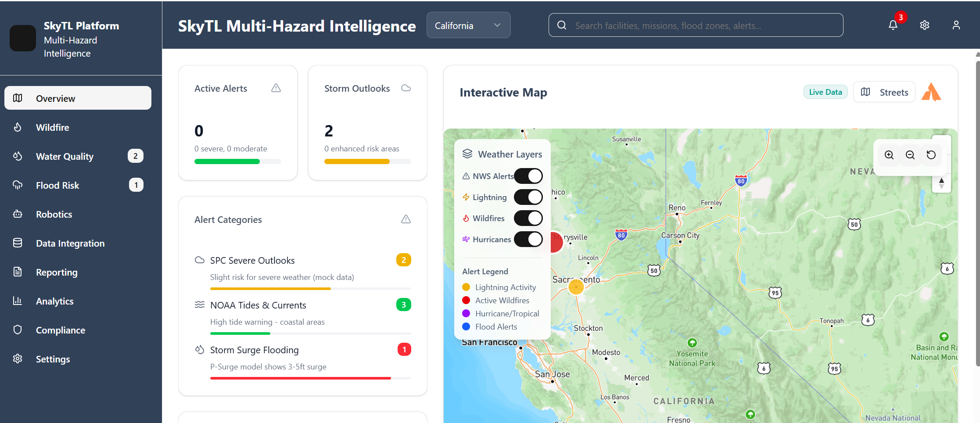Focus the search facilities input field
This screenshot has width=980, height=423.
[696, 25]
